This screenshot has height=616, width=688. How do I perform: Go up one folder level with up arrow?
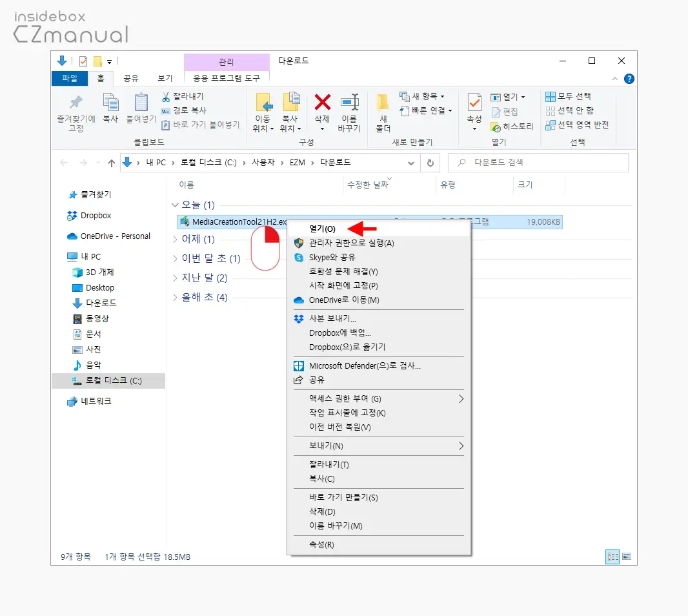pos(112,163)
